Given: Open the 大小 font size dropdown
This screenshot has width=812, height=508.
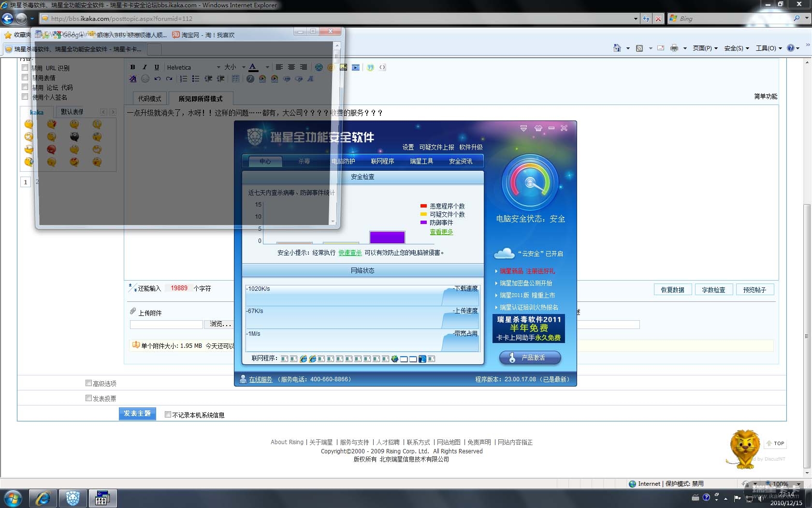Looking at the screenshot, I should (235, 67).
